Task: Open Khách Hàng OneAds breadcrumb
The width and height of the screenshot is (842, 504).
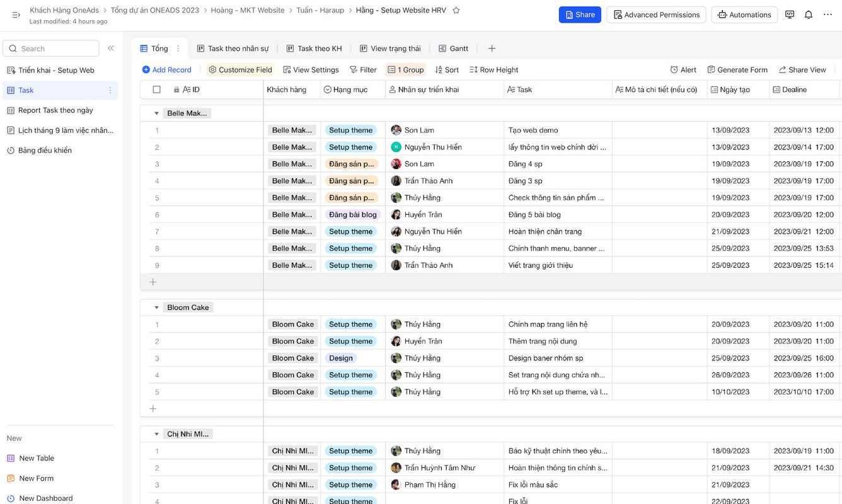Action: [x=64, y=10]
